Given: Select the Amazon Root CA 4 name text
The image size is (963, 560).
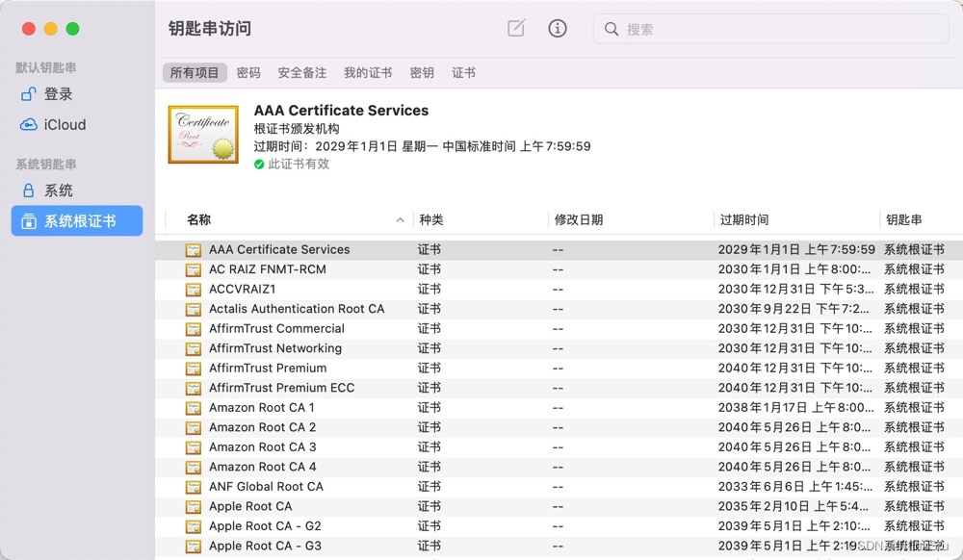Looking at the screenshot, I should 262,467.
